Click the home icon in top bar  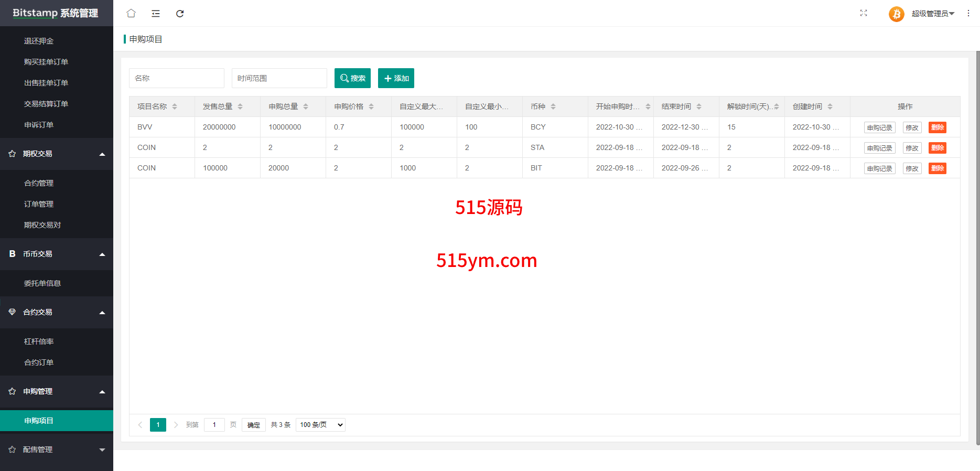pos(131,13)
